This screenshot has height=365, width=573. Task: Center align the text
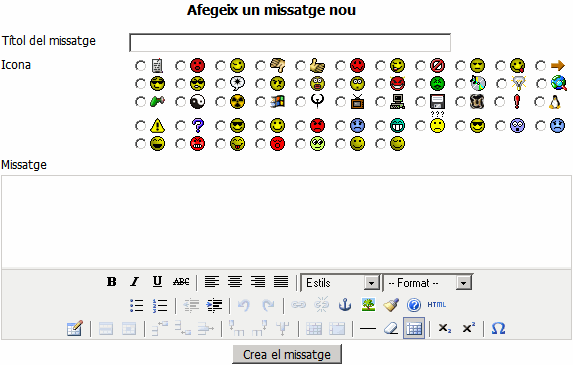(x=235, y=282)
